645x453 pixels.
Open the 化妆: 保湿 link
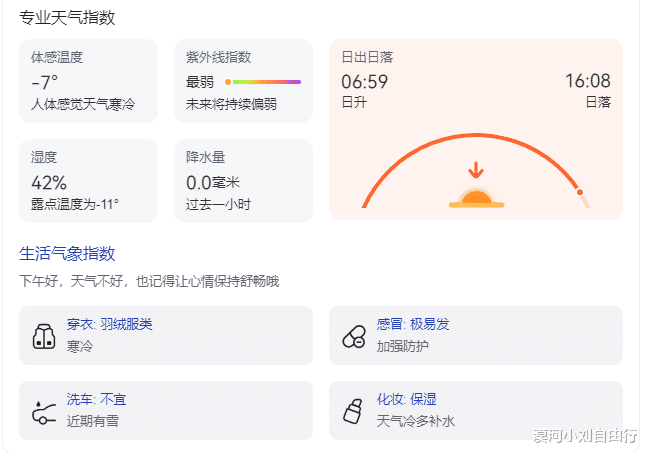point(407,400)
